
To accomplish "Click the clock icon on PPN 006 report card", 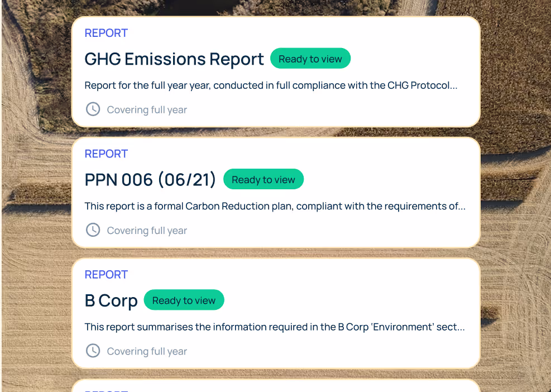I will [93, 230].
